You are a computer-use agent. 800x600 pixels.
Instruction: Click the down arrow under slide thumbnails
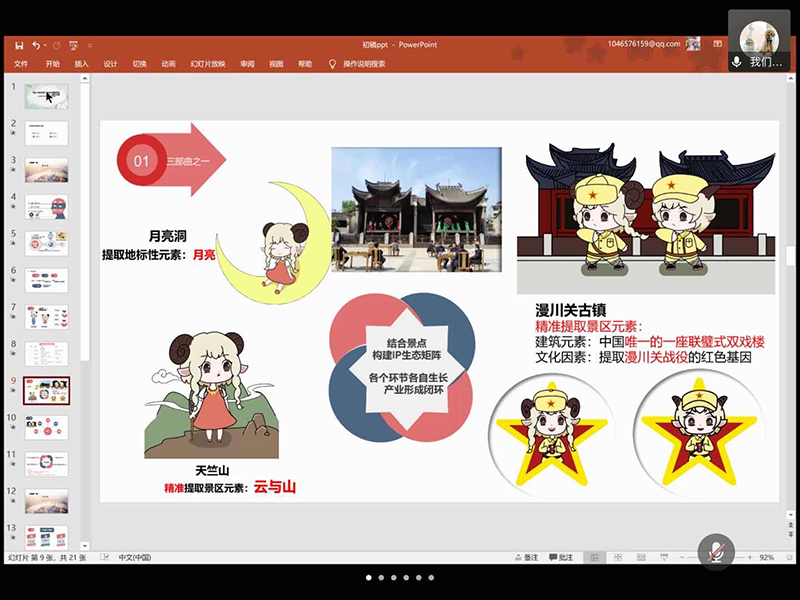pyautogui.click(x=86, y=544)
